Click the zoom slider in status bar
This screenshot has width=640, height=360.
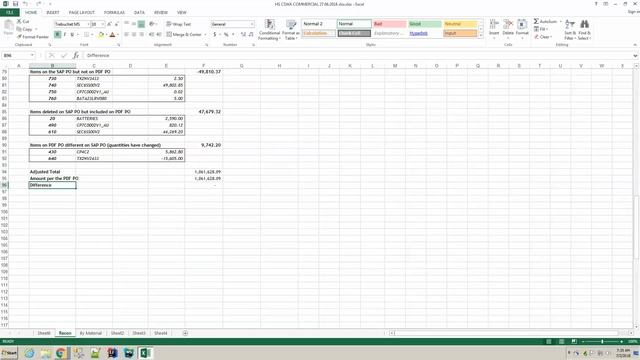pyautogui.click(x=602, y=341)
